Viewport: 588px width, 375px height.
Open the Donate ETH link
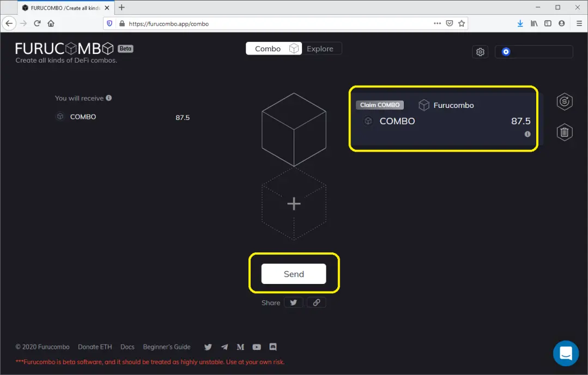(95, 347)
